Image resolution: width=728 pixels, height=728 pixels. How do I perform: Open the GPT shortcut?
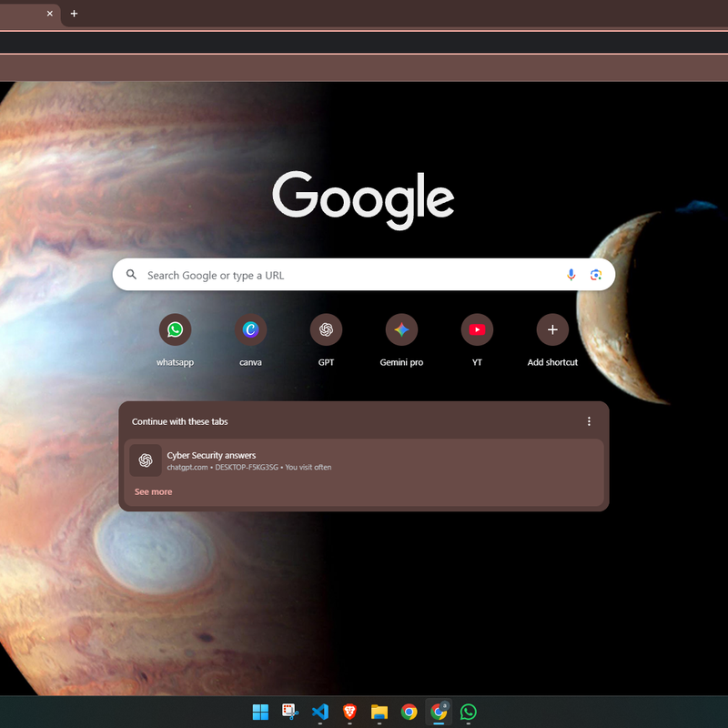(x=326, y=329)
